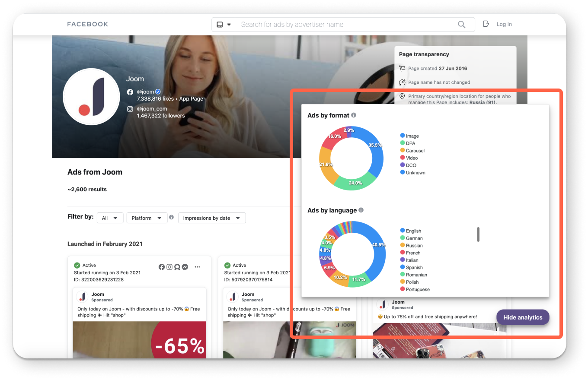Click info icon next to Platform filter
This screenshot has height=380, width=588.
pyautogui.click(x=172, y=217)
